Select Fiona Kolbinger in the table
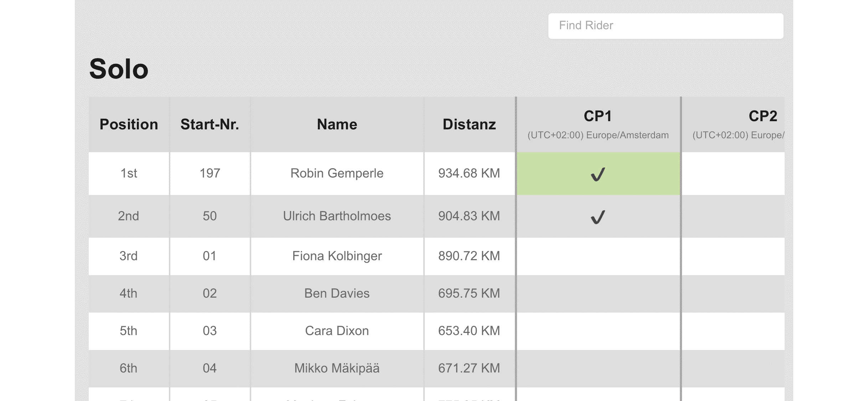Viewport: 868px width, 401px height. pyautogui.click(x=337, y=256)
